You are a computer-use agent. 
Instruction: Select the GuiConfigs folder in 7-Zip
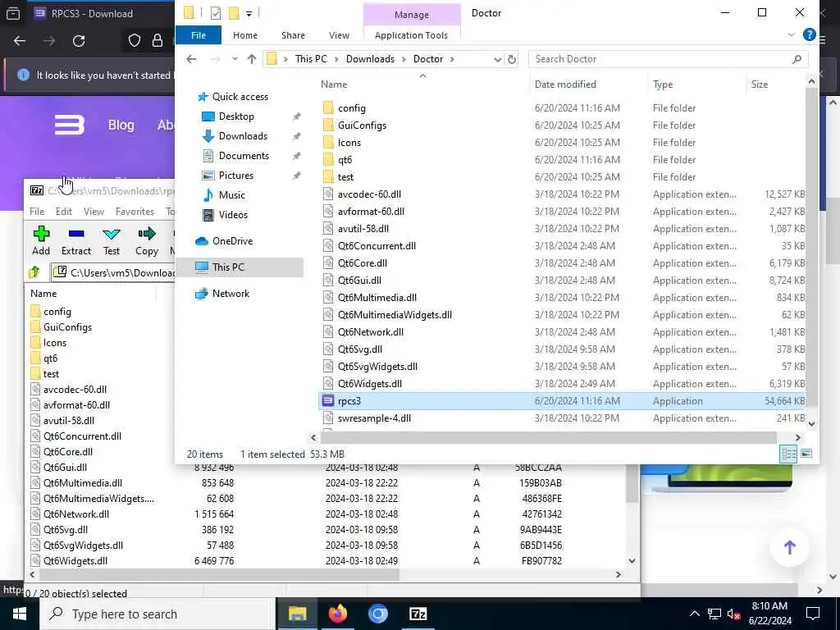(x=67, y=326)
